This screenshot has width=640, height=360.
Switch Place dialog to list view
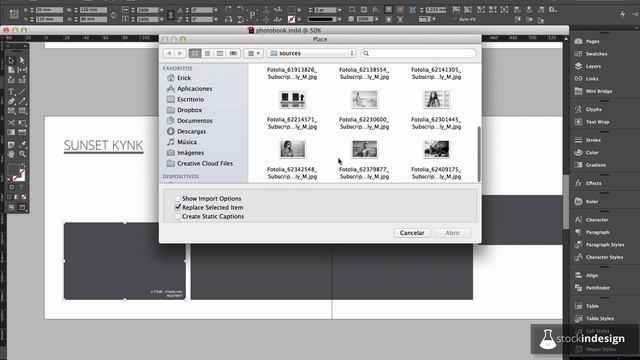[207, 53]
